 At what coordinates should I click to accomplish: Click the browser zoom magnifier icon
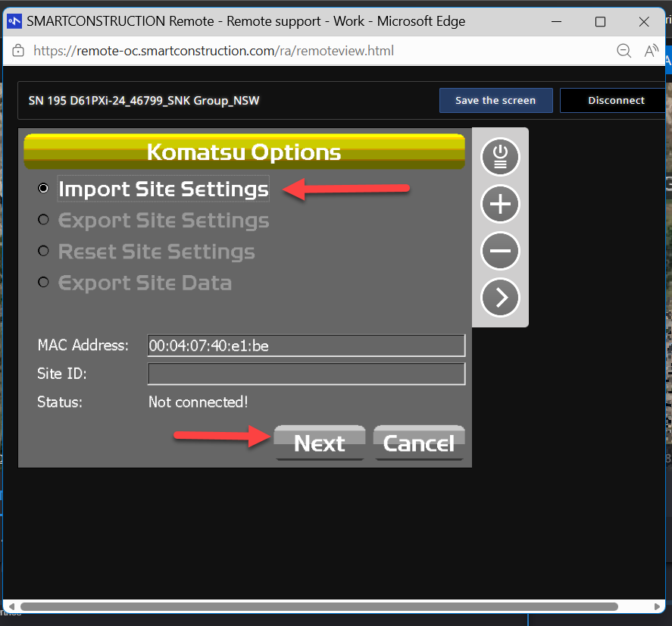coord(624,51)
